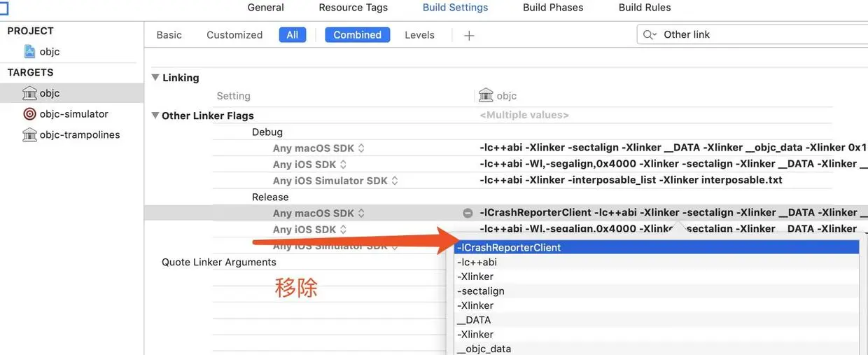The image size is (868, 355).
Task: Select the All settings filter
Action: click(293, 35)
